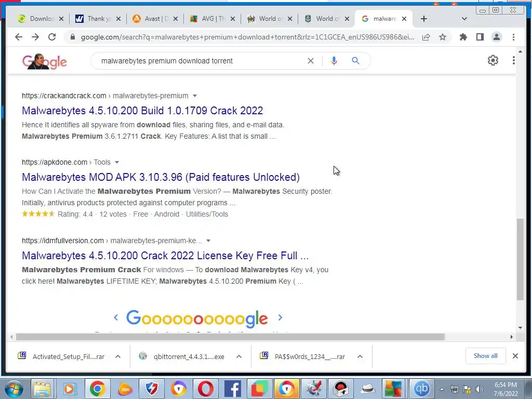Open the Chrome profile avatar menu
The width and height of the screenshot is (532, 399).
click(x=497, y=37)
